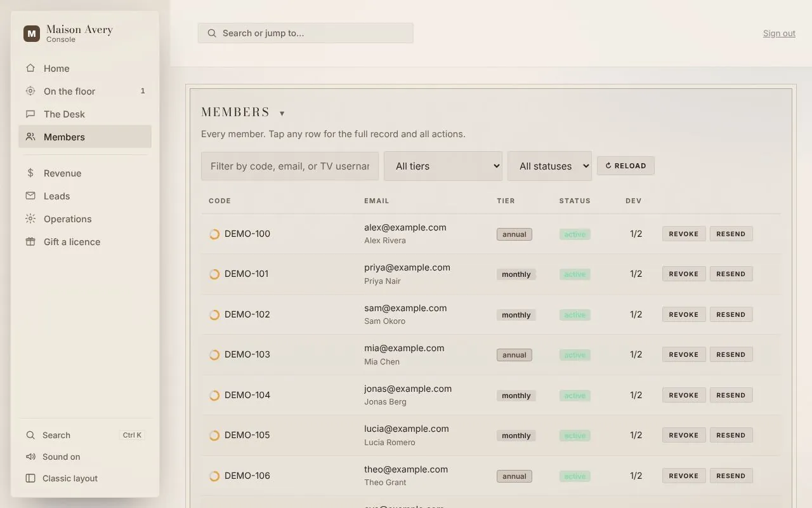The height and width of the screenshot is (508, 812).
Task: Click the Sign out link
Action: click(779, 33)
